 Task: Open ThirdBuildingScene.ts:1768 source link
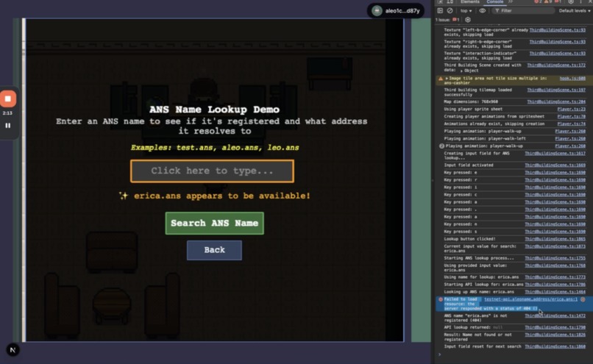pyautogui.click(x=555, y=265)
